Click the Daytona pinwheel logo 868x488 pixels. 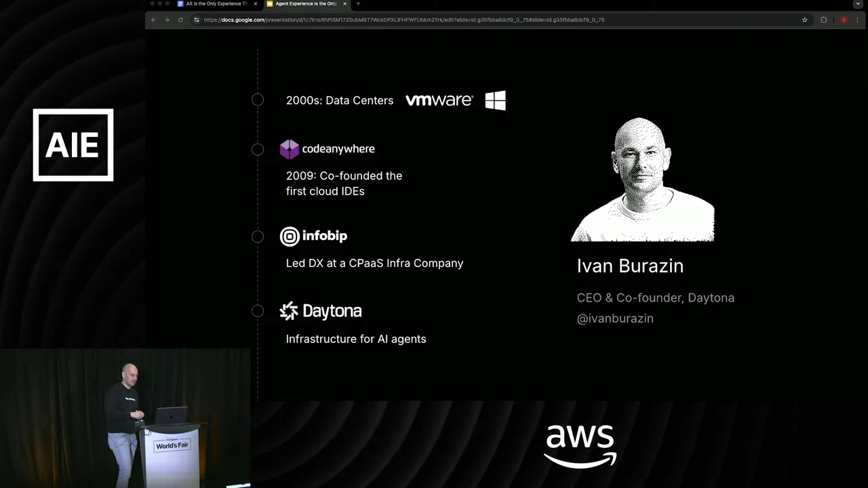[x=289, y=311]
